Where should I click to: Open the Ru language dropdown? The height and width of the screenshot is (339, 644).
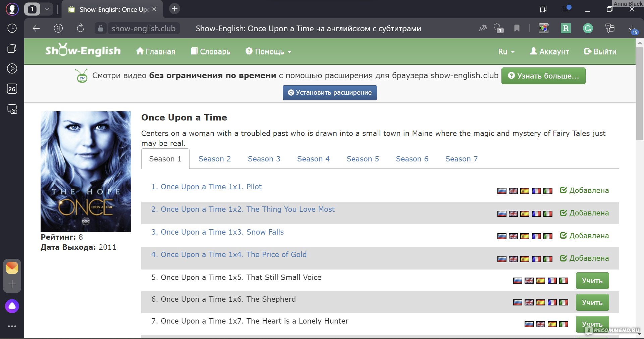[x=506, y=51]
